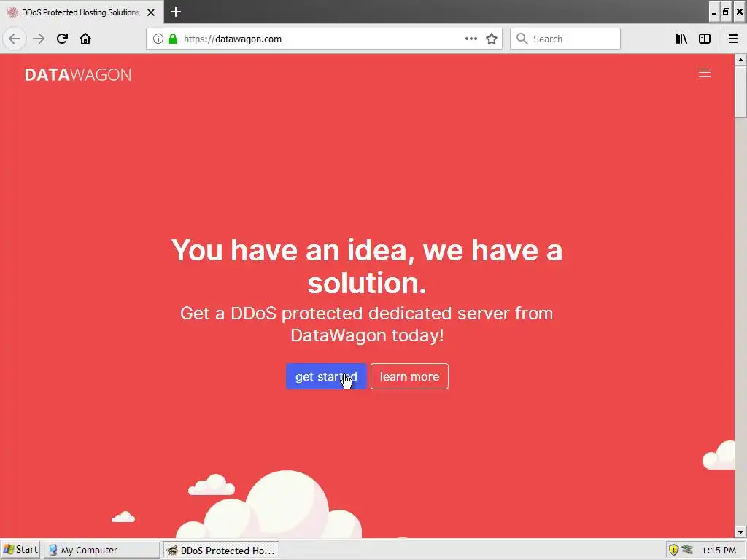Click the DATAWAGON logo
The image size is (747, 560).
pyautogui.click(x=78, y=75)
